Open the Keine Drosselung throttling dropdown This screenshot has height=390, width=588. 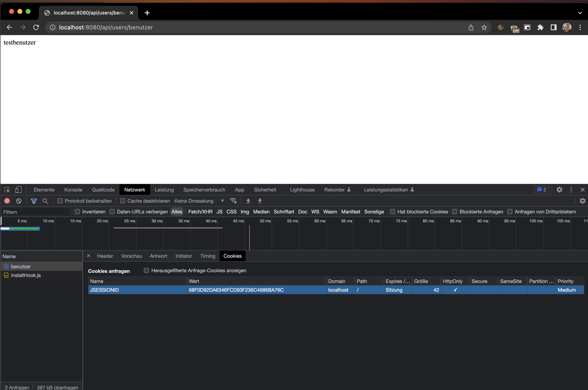pos(199,201)
